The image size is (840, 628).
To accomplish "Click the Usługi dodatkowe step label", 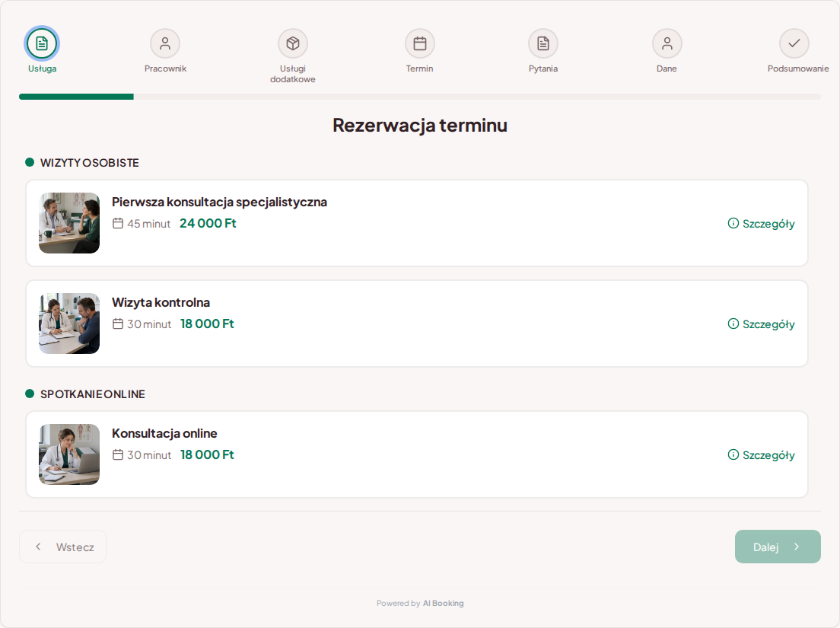I will coord(292,74).
